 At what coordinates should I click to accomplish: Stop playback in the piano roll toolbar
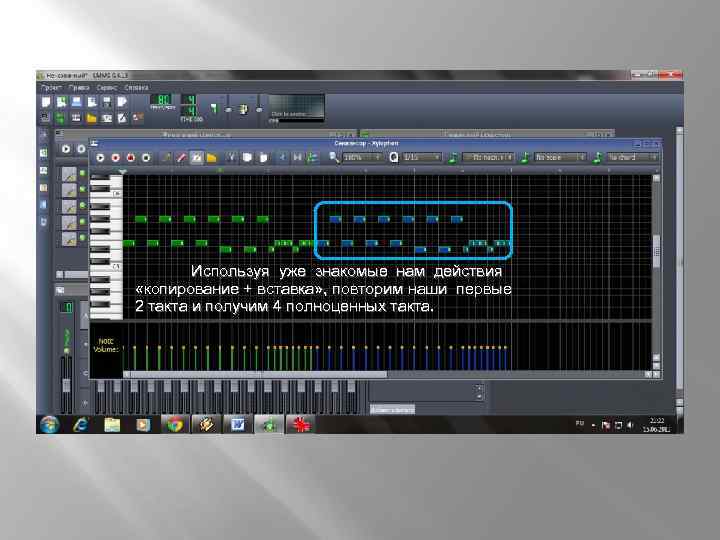[x=146, y=158]
